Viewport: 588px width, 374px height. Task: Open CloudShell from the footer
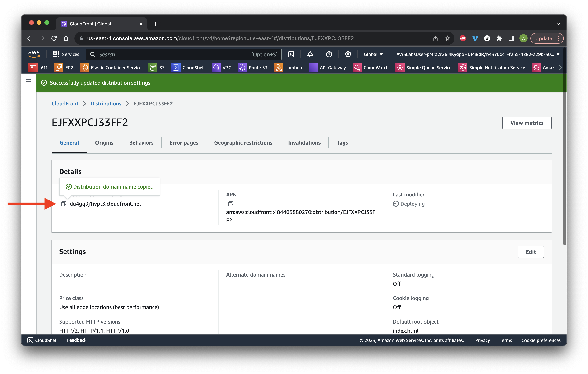[x=42, y=340]
